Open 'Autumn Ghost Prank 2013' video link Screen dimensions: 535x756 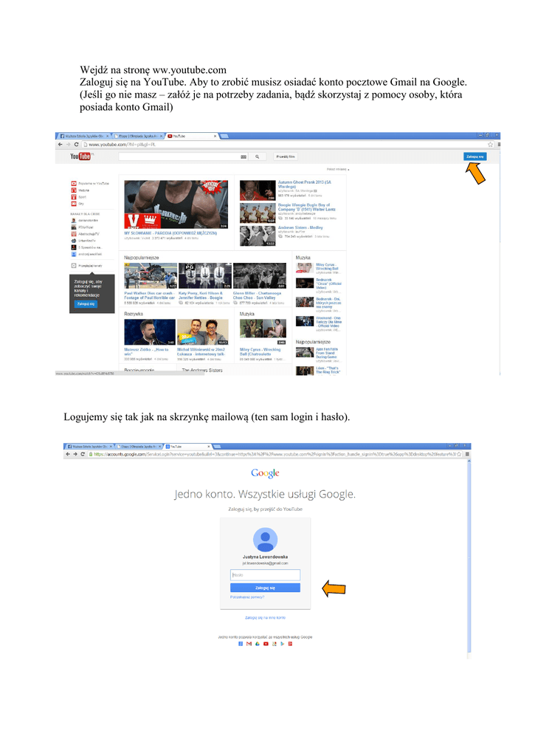pyautogui.click(x=305, y=182)
